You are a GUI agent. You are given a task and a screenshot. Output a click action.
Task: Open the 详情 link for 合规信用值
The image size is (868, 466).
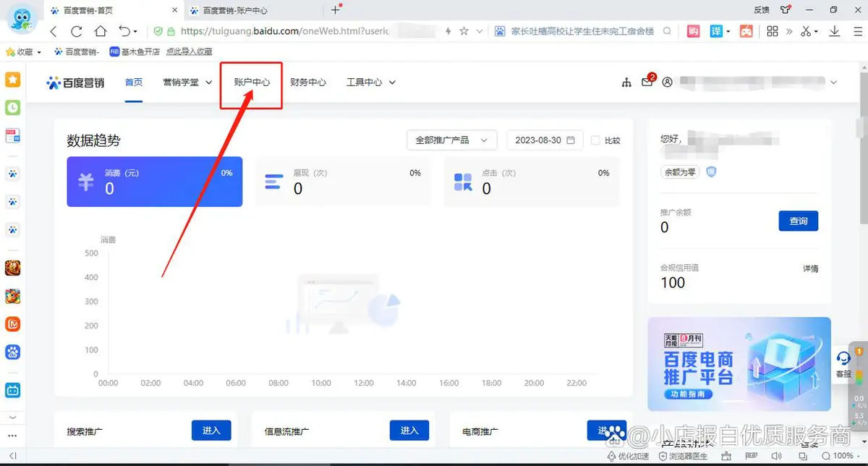(810, 268)
